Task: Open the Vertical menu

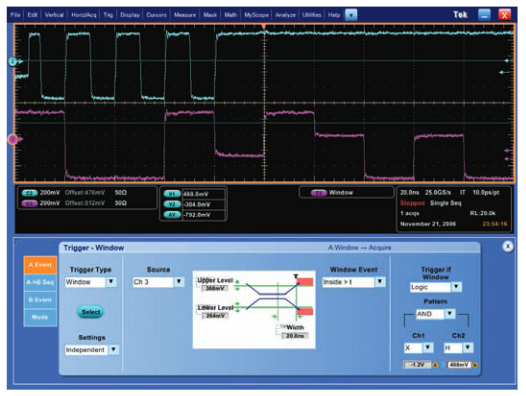Action: click(54, 15)
